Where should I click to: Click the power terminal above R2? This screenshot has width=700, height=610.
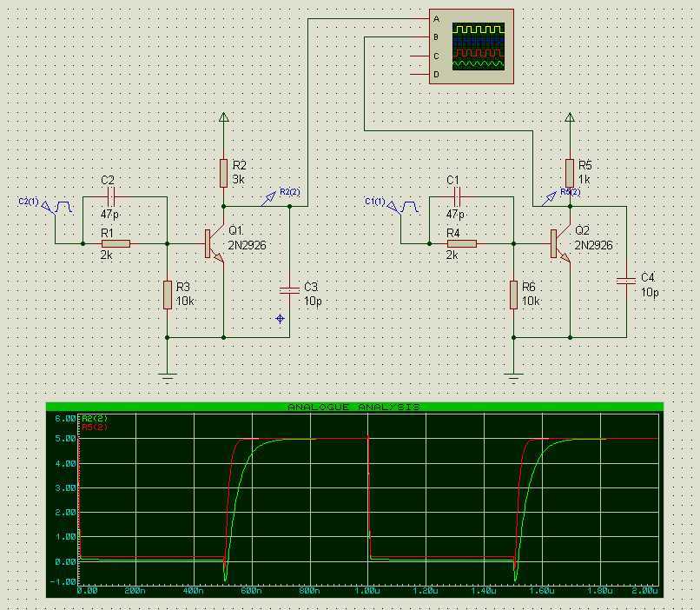224,117
